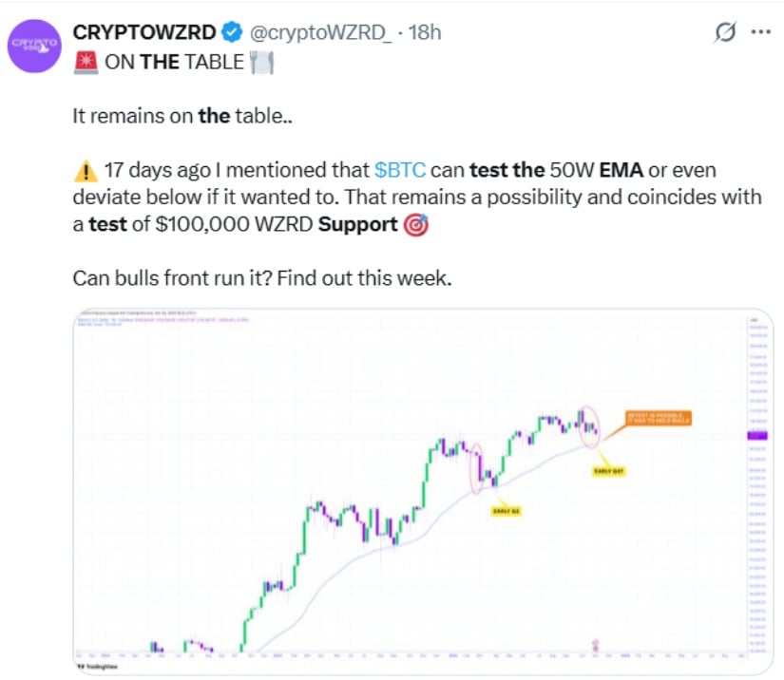Screen dimensions: 784x680
Task: Click the orange retest annotation box
Action: [658, 419]
